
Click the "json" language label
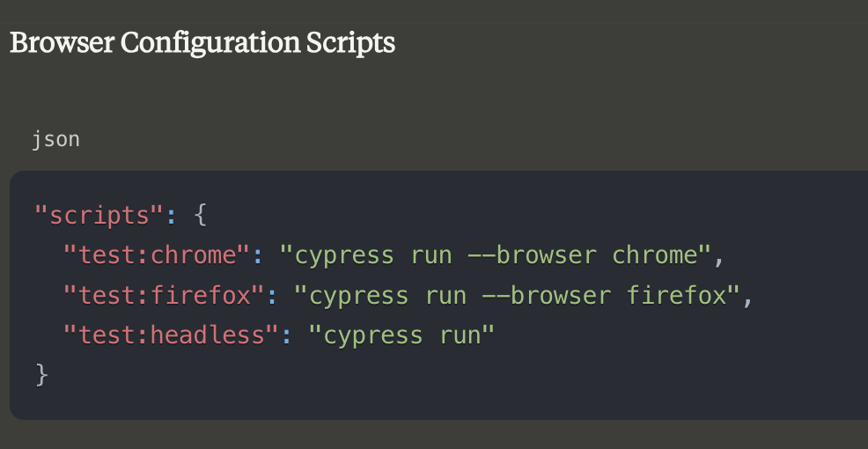pos(55,139)
